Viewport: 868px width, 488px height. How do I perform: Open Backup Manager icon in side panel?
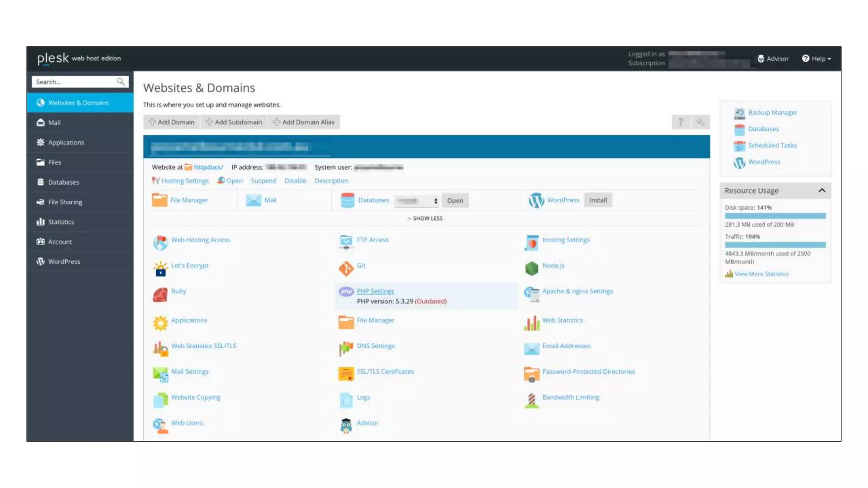[x=739, y=113]
